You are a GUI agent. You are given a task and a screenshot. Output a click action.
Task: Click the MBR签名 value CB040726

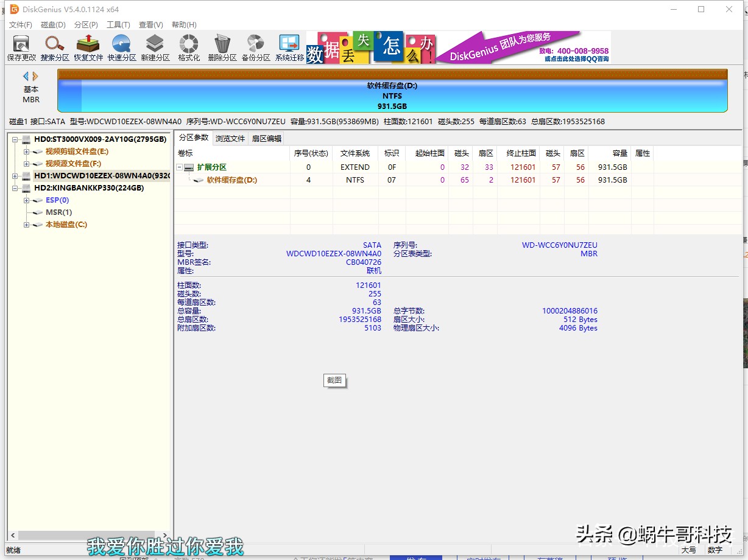tap(364, 262)
